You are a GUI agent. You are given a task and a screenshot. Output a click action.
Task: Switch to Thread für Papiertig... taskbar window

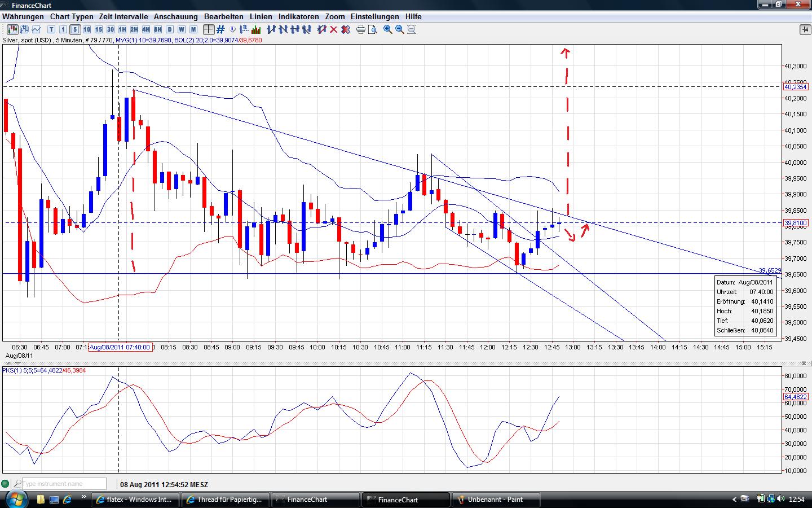click(226, 500)
